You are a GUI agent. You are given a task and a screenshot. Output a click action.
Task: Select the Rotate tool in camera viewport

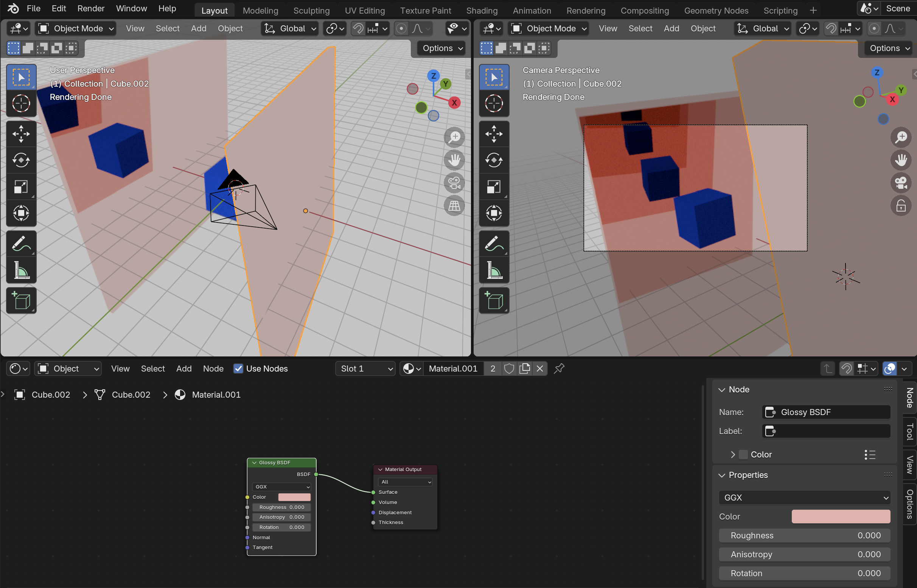pyautogui.click(x=494, y=160)
